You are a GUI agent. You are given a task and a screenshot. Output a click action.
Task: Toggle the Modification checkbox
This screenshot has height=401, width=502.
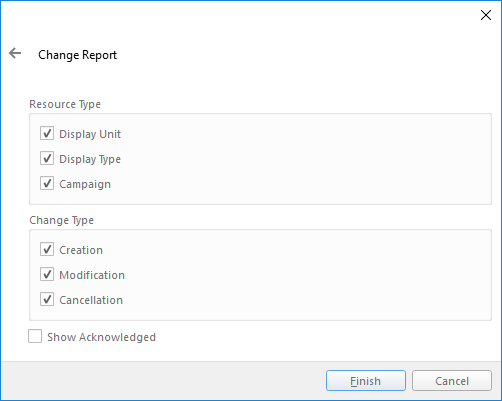pos(47,274)
